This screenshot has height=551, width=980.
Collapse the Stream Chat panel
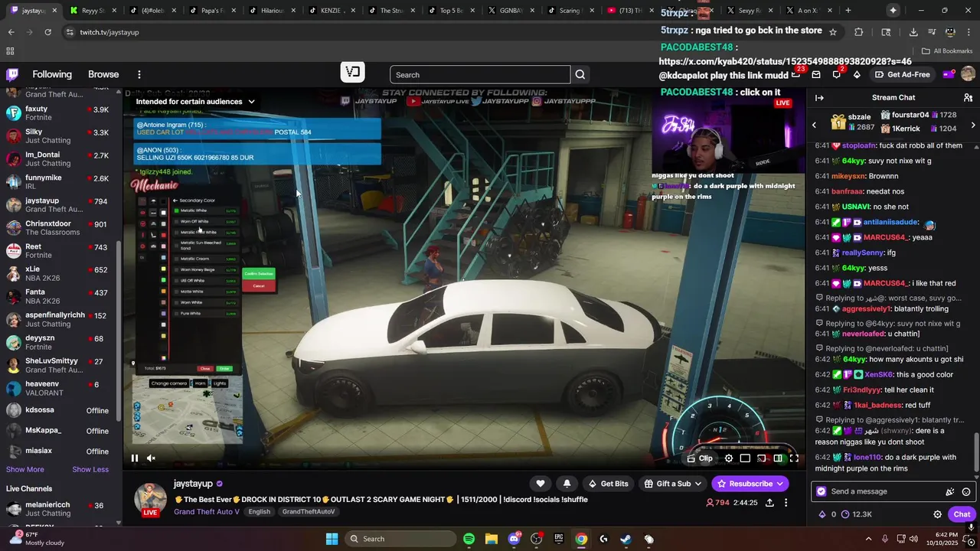click(x=819, y=98)
